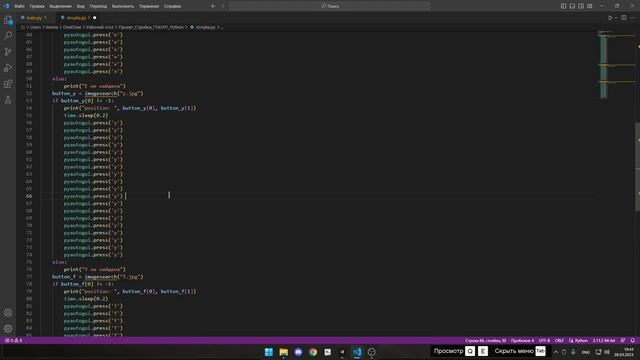This screenshot has width=640, height=360.
Task: Open the Файл menu
Action: coord(19,6)
